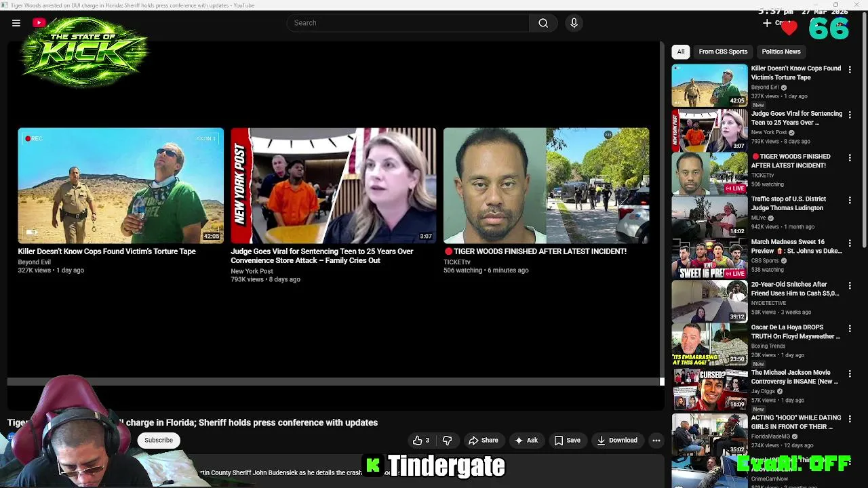868x488 pixels.
Task: Open Oscar De La Hoya thumbnail
Action: tap(709, 344)
